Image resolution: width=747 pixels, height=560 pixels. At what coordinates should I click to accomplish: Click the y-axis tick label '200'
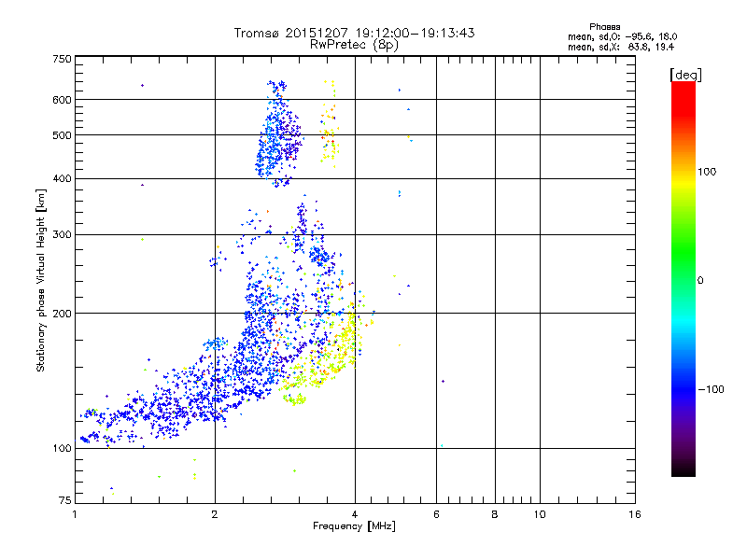[63, 314]
